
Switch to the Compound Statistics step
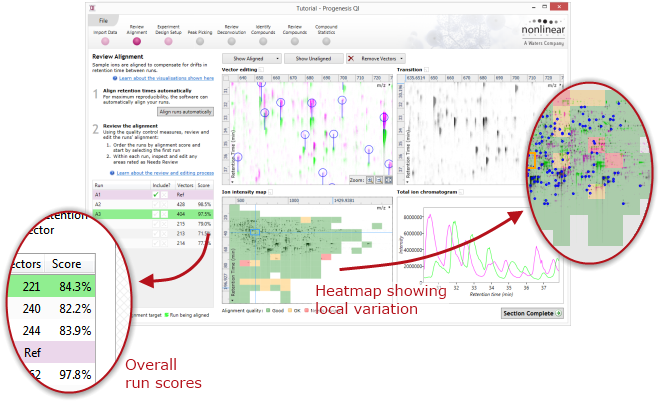(x=326, y=35)
